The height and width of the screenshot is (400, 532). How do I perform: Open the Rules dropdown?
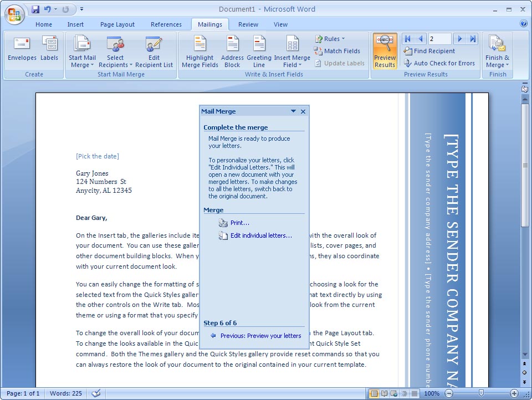330,39
